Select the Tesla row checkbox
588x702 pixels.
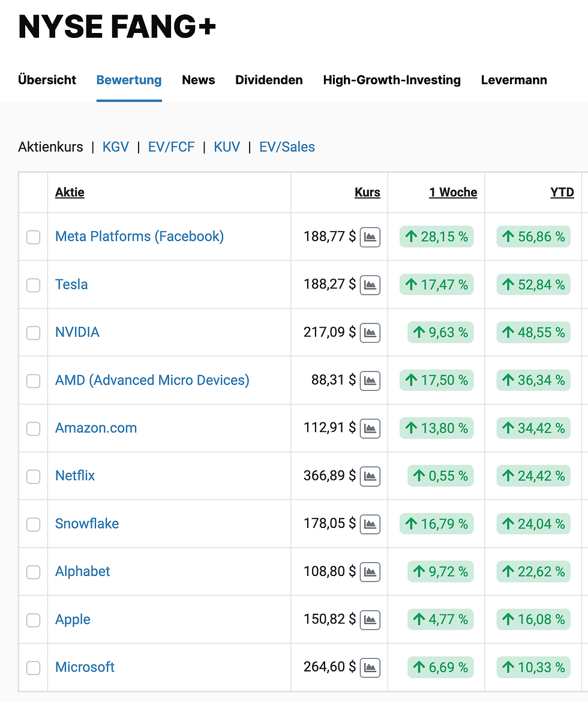(x=33, y=285)
